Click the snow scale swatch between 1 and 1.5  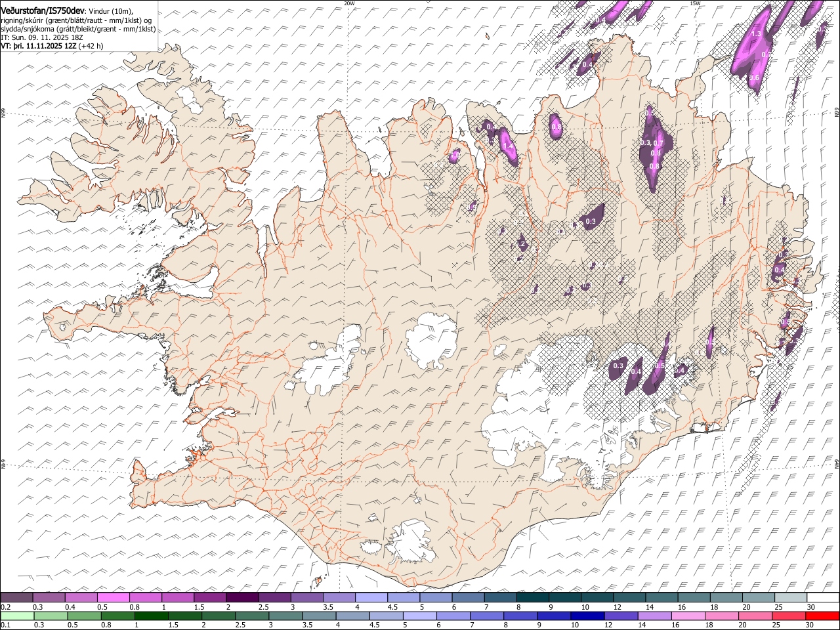coord(178,597)
